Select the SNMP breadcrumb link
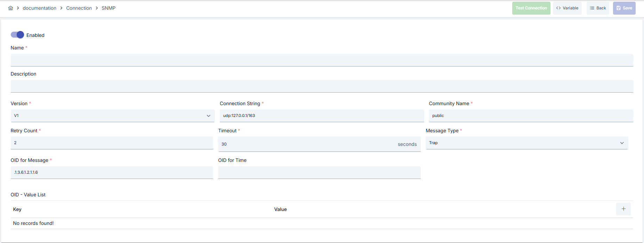The image size is (644, 243). click(108, 8)
